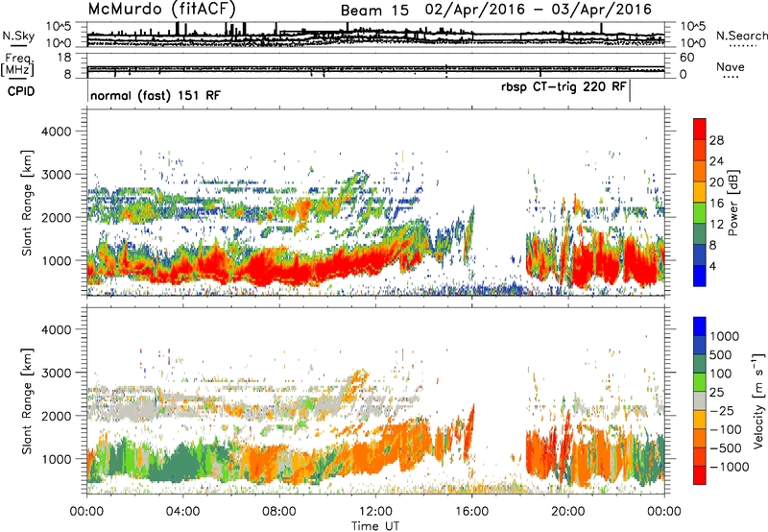Screen dimensions: 768x532
Task: Click the 'normal (fast) 151 RF' text
Action: click(156, 95)
